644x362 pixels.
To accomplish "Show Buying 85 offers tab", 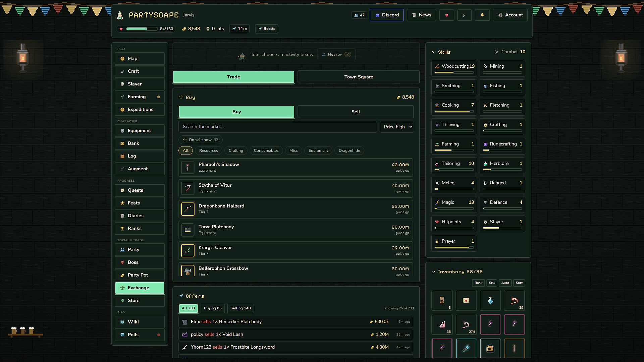I will click(213, 308).
